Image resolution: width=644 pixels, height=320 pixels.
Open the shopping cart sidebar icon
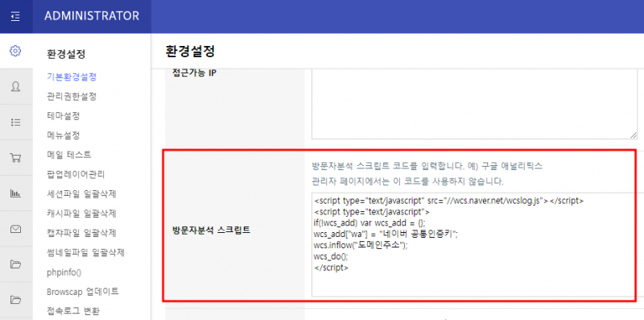[15, 158]
